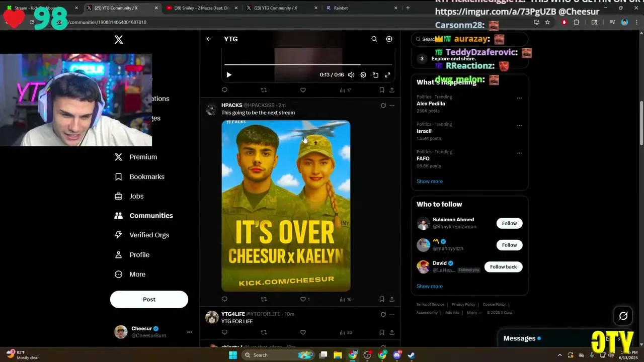
Task: Bookmark the video post
Action: point(382,90)
